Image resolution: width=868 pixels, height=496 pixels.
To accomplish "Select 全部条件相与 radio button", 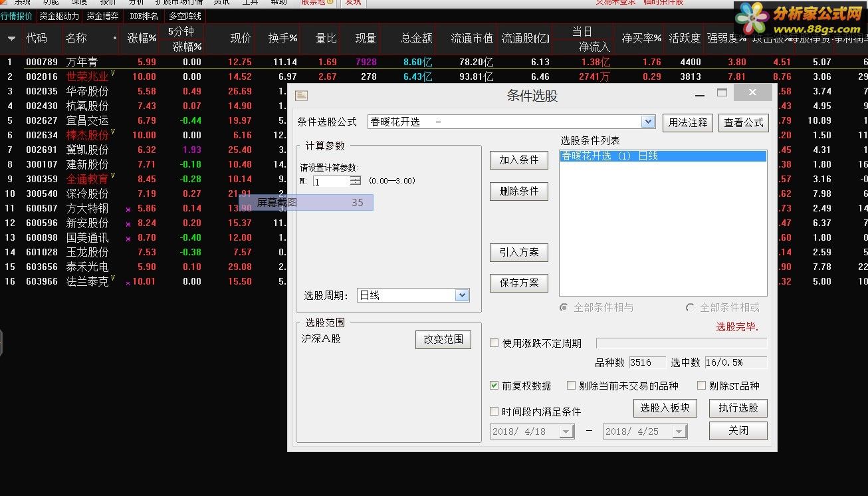I will point(564,307).
